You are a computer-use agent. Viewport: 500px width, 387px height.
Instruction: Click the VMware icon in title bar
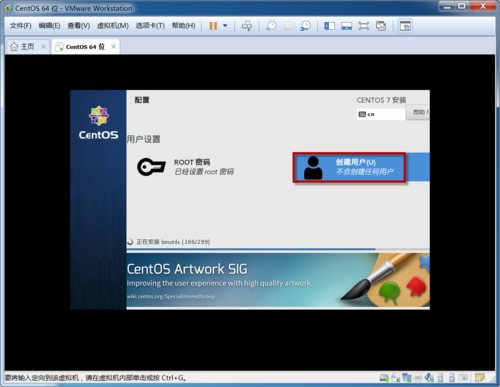tap(8, 8)
